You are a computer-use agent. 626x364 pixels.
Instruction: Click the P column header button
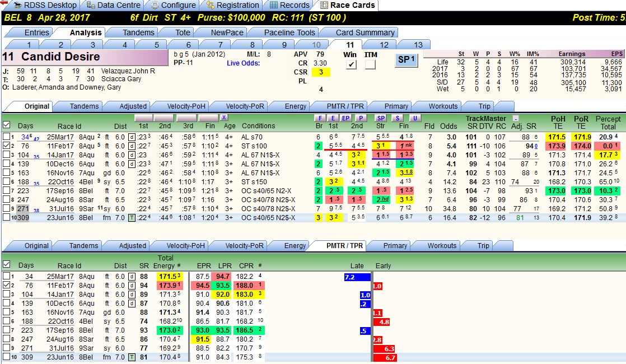tap(361, 118)
